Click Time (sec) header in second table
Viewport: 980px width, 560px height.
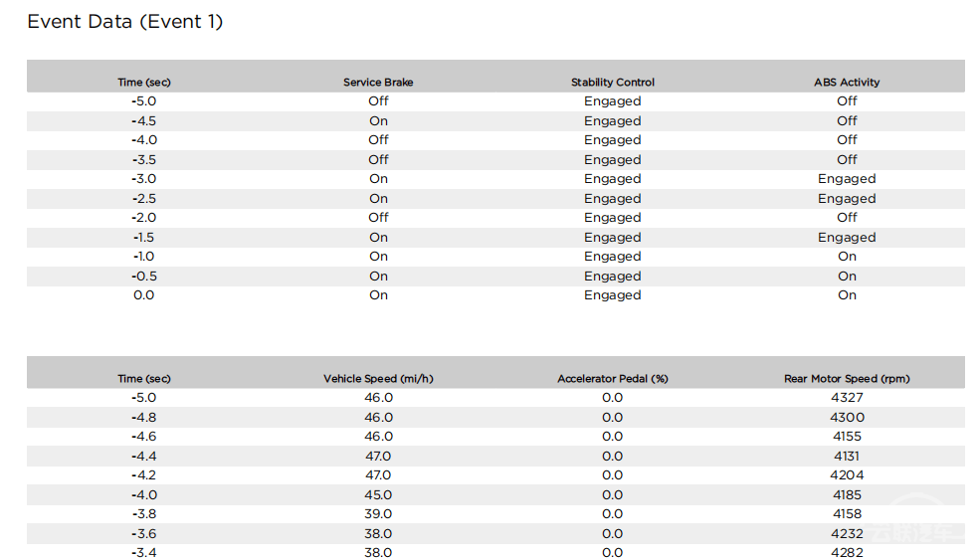(143, 378)
